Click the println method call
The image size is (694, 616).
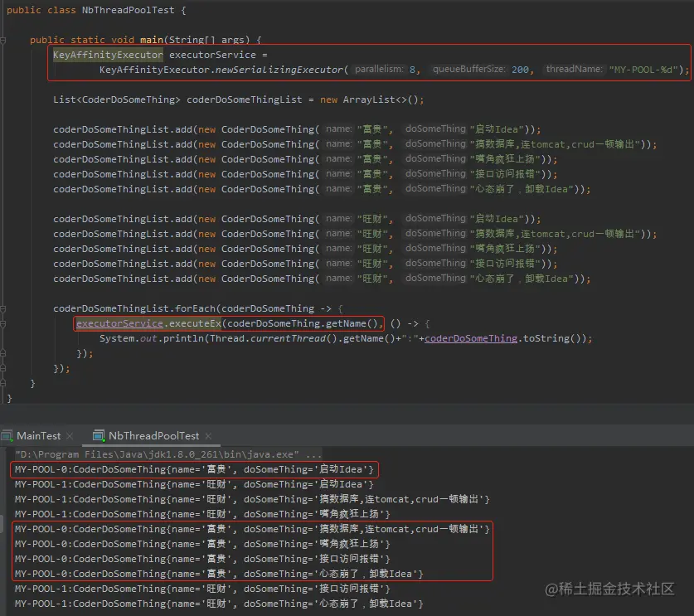pos(184,338)
